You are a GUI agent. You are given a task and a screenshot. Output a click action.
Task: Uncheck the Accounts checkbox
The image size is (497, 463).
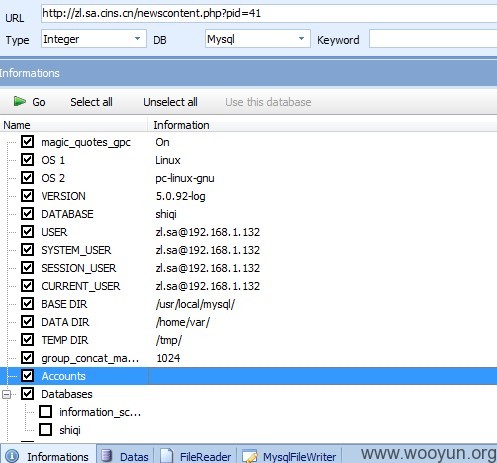coord(27,376)
